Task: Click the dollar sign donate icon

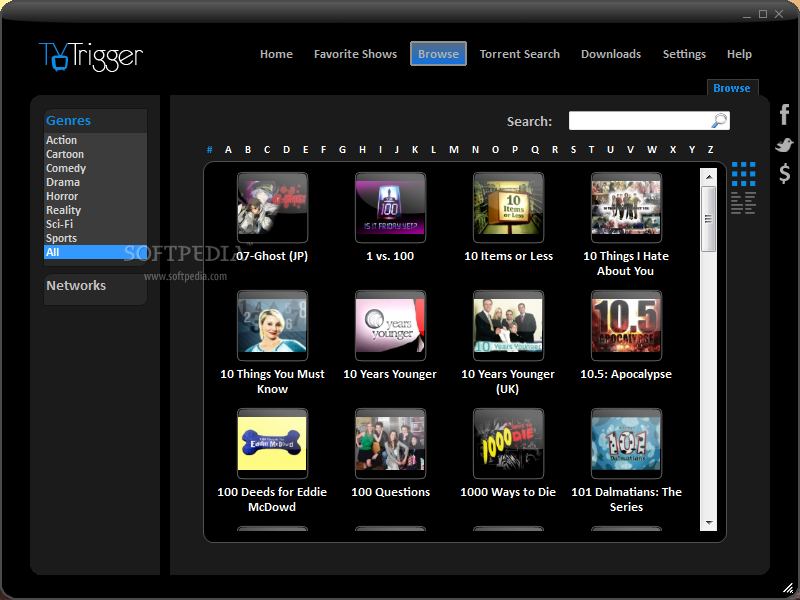Action: point(785,173)
